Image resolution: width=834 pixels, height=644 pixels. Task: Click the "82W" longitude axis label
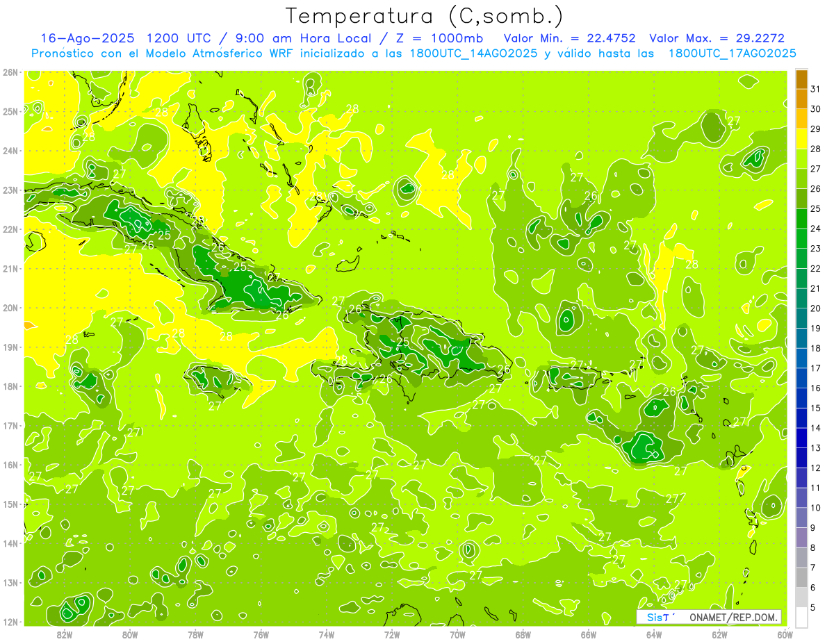pos(64,634)
